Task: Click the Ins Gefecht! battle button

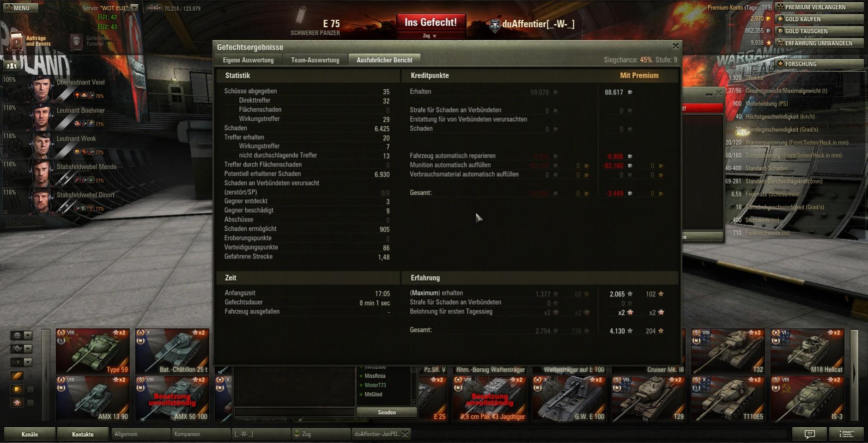Action: [x=431, y=22]
